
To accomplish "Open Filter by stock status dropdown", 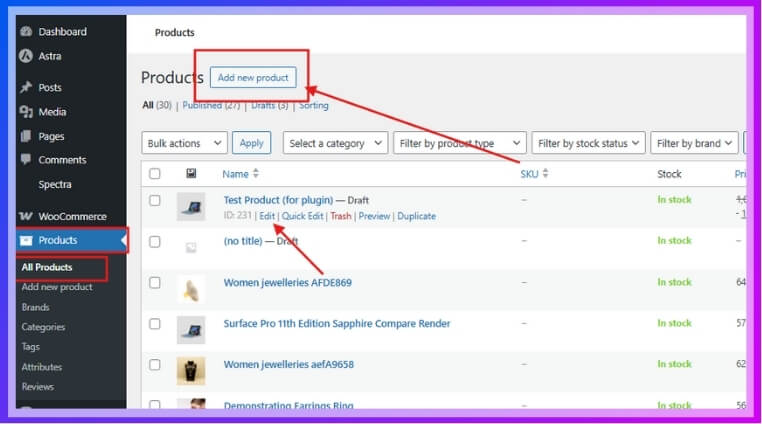I will pyautogui.click(x=587, y=143).
